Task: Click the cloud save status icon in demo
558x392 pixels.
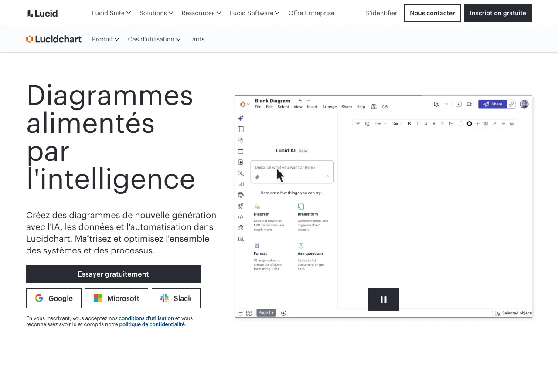Action: (385, 107)
